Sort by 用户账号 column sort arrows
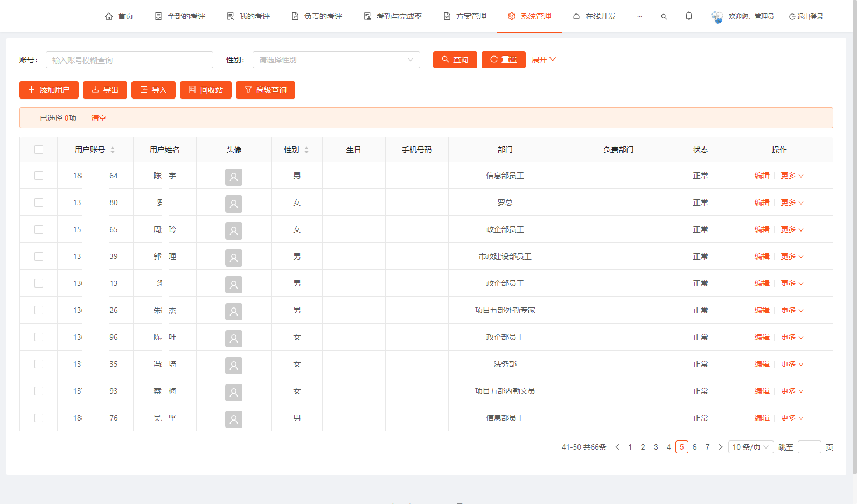 (113, 150)
